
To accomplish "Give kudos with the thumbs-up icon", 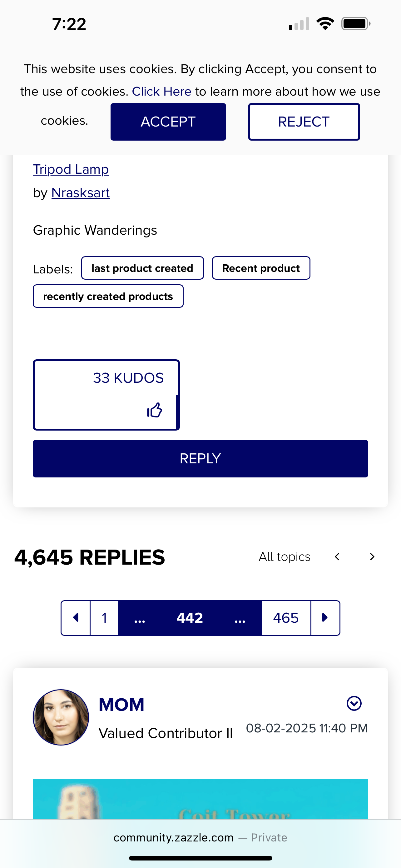I will coord(155,410).
